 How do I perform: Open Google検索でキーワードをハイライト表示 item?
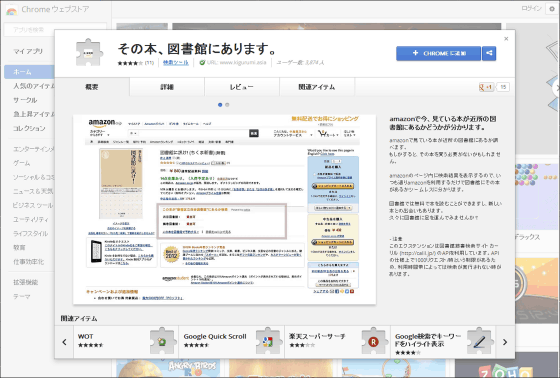(443, 342)
